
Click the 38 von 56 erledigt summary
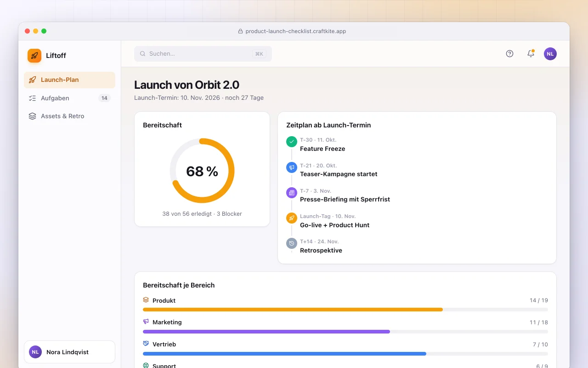tap(202, 214)
